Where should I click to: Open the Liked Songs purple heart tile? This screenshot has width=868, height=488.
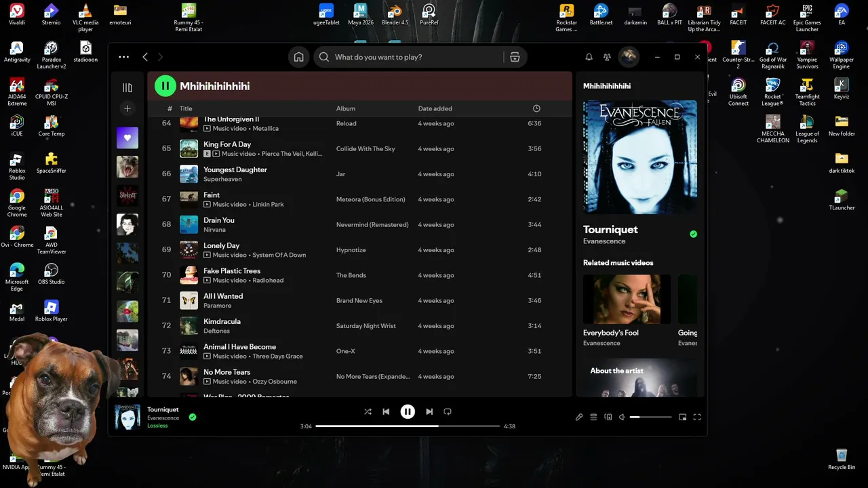[x=127, y=138]
